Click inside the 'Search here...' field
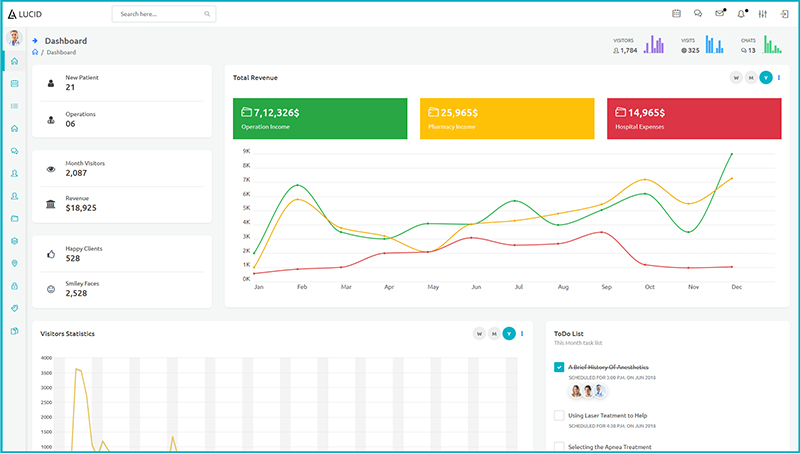Viewport: 800px width, 454px height. [160, 14]
